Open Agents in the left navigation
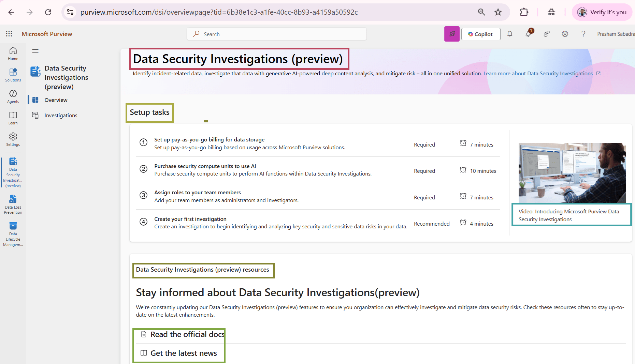 click(x=13, y=96)
